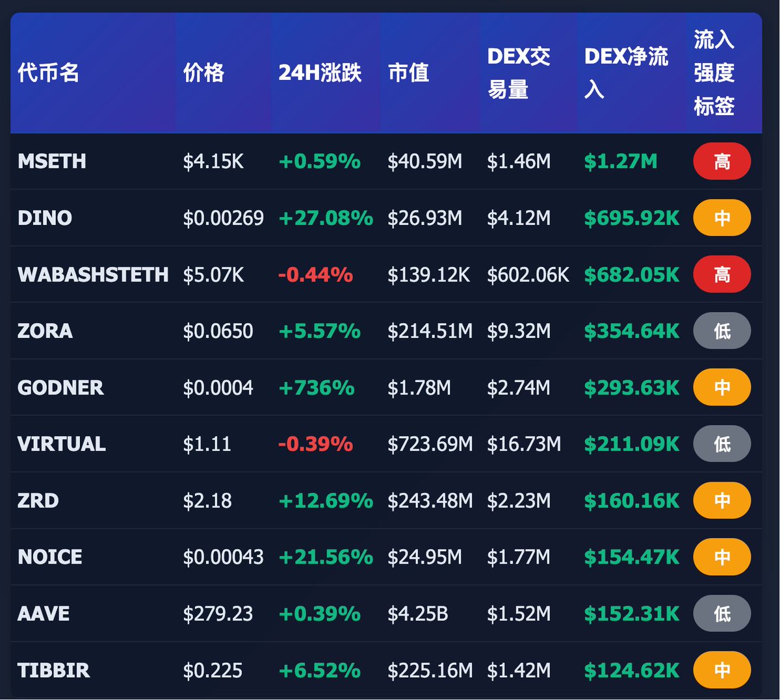Screen dimensions: 780x700
Task: Click NOICE's price $0.00043
Action: point(223,557)
